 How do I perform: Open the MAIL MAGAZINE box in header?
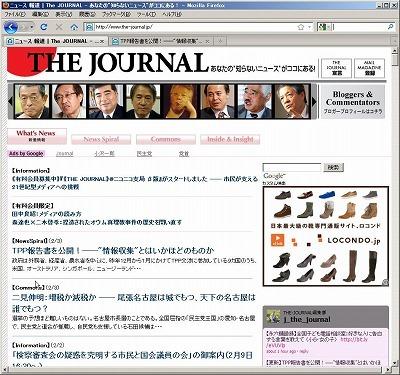369,68
